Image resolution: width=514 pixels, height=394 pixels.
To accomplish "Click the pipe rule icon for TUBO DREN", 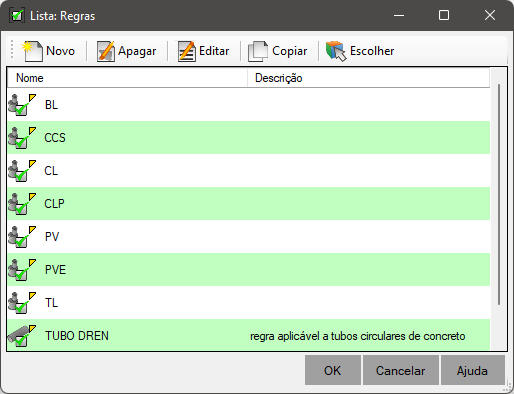I will 22,336.
